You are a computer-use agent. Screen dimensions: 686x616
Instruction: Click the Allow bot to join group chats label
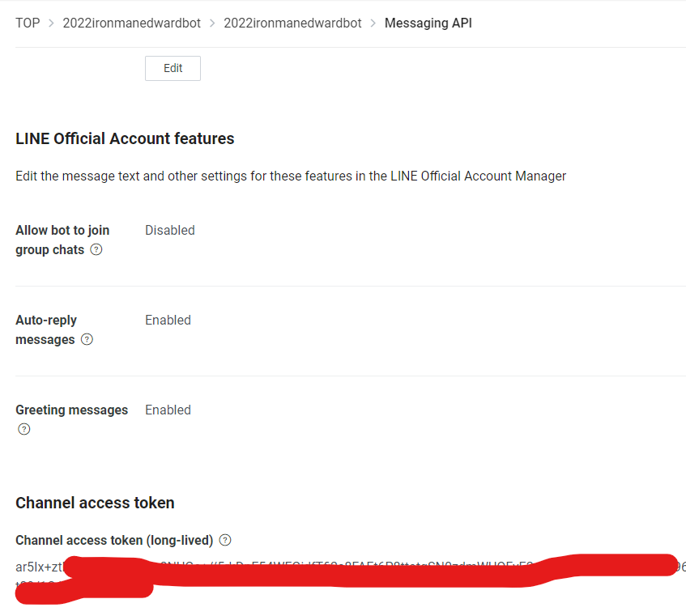click(x=62, y=240)
